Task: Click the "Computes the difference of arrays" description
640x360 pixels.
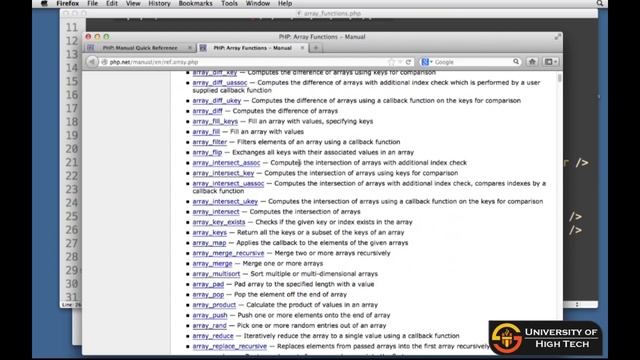Action: tap(285, 111)
